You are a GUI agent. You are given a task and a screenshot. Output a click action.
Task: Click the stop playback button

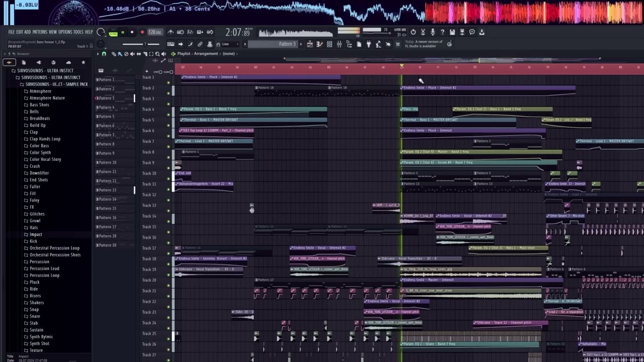point(132,32)
